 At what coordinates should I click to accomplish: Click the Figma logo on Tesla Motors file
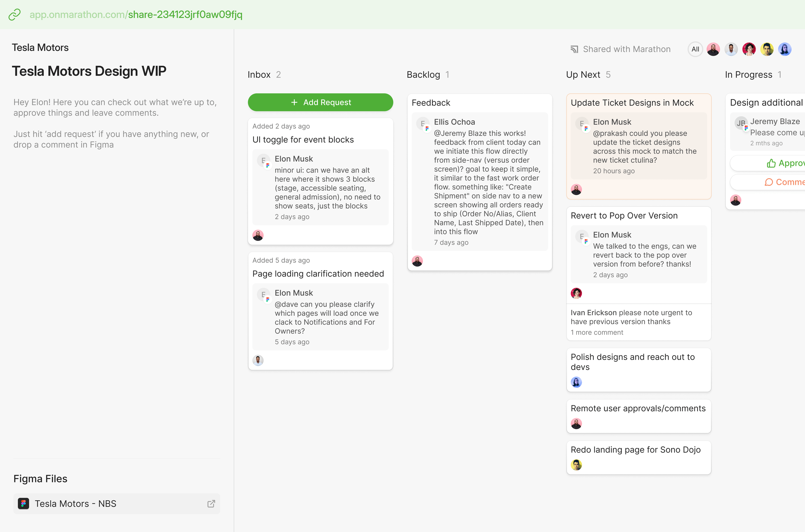[x=23, y=504]
